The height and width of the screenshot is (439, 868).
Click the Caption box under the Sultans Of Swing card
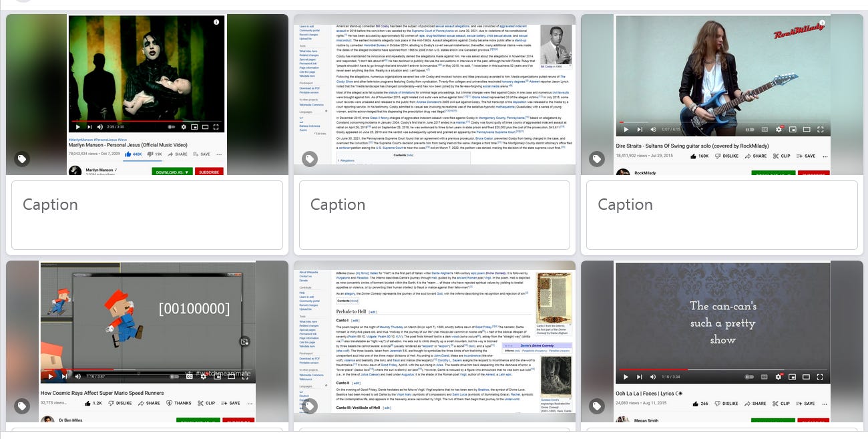722,214
